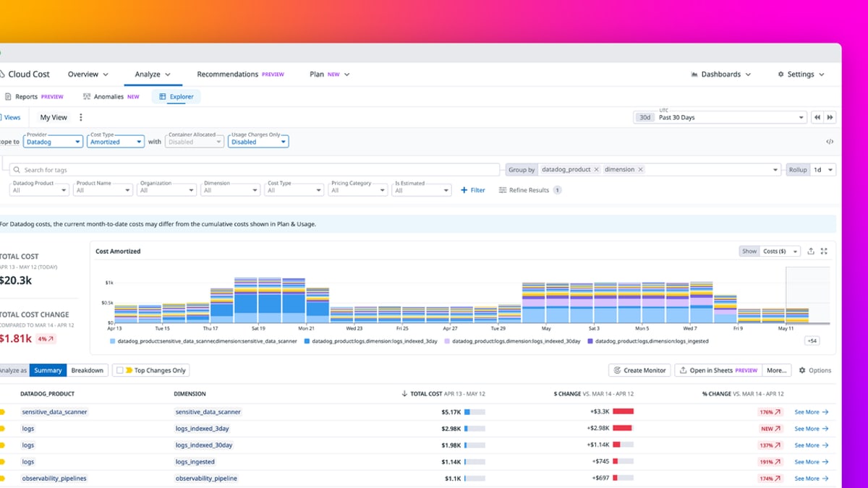868x488 pixels.
Task: Step time range forward with fast-forward icon
Action: tap(830, 117)
